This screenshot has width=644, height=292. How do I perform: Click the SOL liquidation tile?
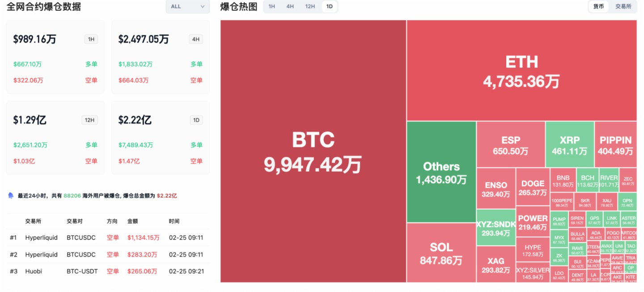point(441,253)
